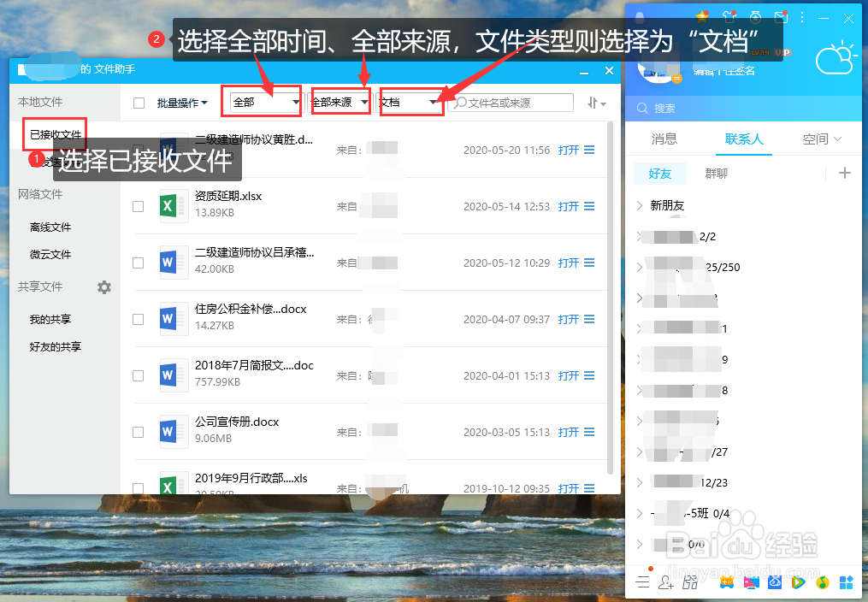Launch the QQ Games controller icon
This screenshot has height=602, width=868.
click(727, 582)
